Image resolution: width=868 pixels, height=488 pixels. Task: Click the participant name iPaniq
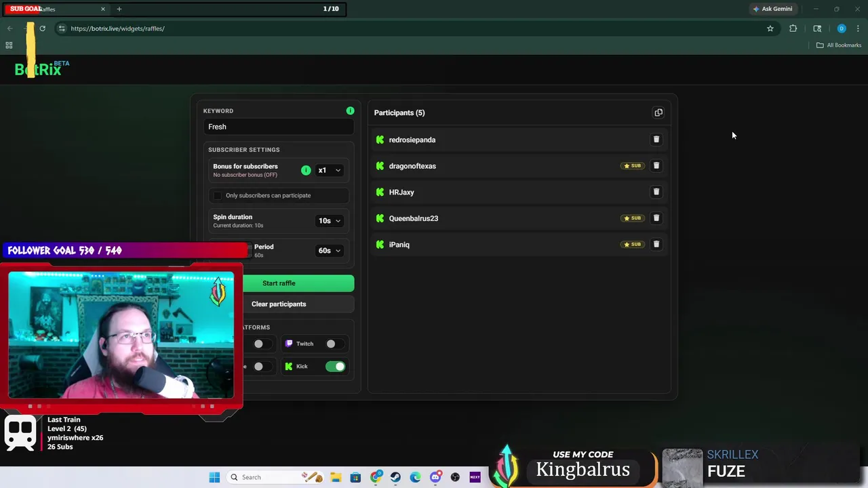(x=399, y=245)
